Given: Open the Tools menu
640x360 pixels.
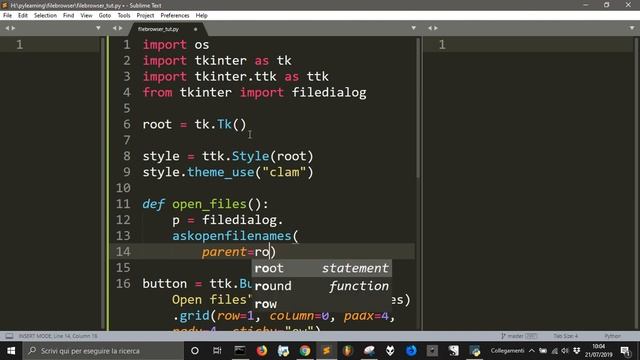Looking at the screenshot, I should [124, 16].
